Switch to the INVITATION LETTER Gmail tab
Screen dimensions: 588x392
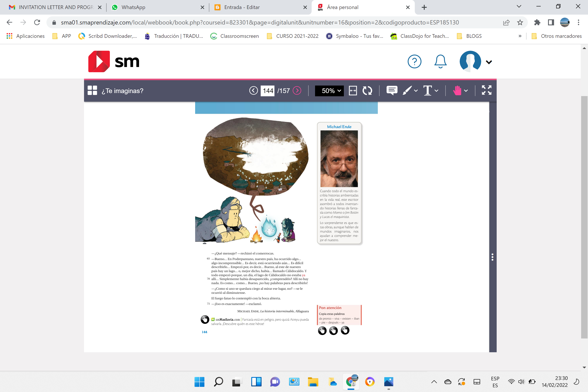55,7
